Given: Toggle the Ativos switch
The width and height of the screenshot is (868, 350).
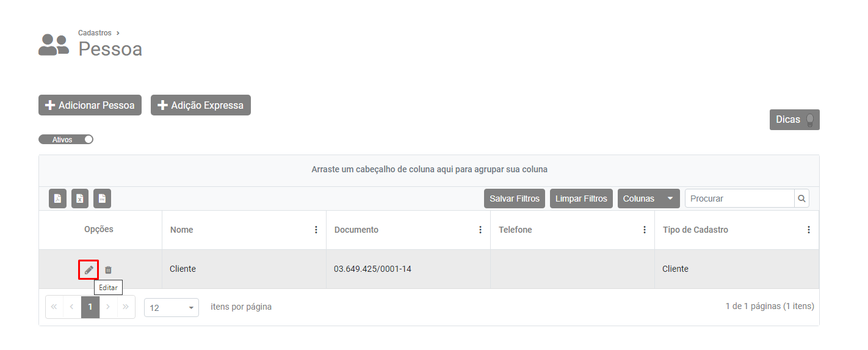Looking at the screenshot, I should [66, 139].
